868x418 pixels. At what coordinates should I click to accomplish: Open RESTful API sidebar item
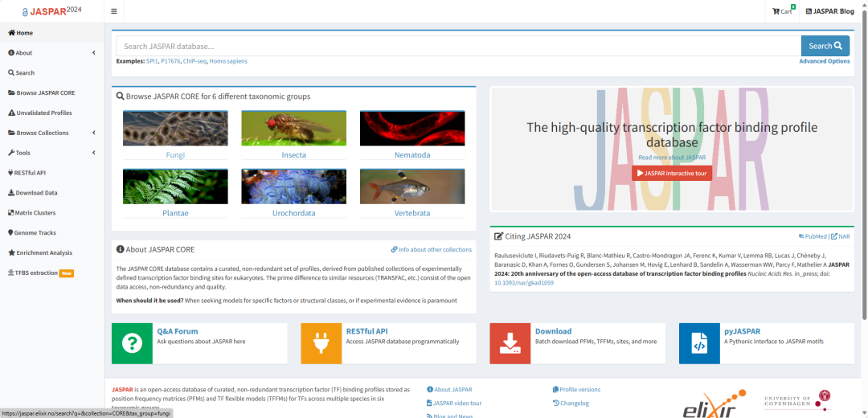click(x=52, y=173)
